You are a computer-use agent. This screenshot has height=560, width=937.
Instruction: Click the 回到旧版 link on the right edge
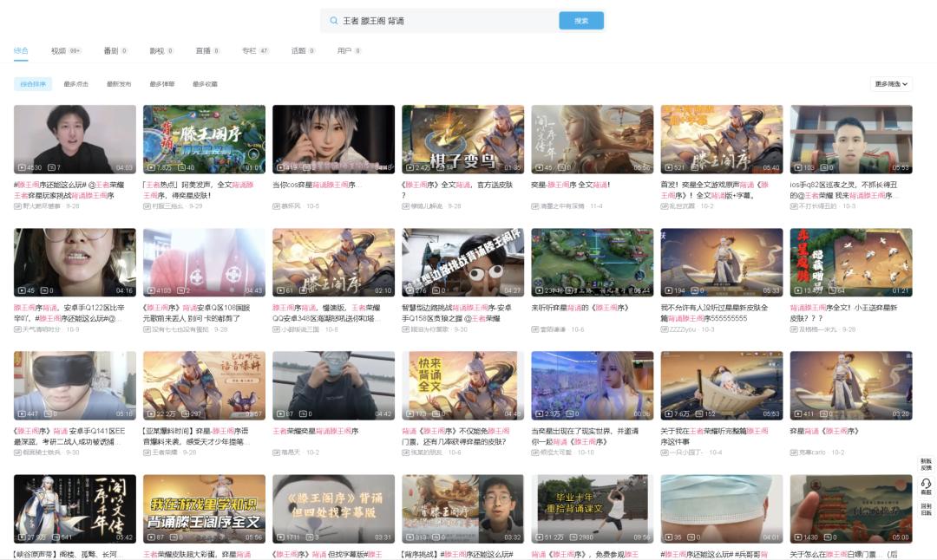click(x=927, y=509)
